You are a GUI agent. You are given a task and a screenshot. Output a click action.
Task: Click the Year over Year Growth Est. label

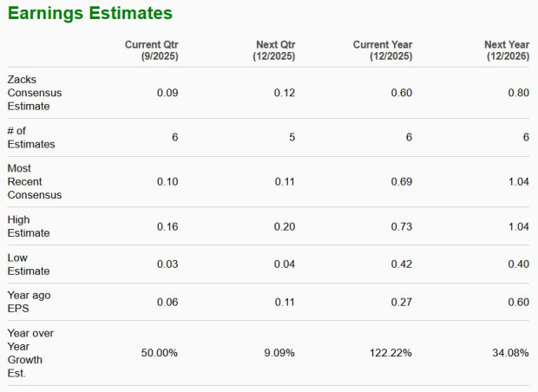pos(26,353)
